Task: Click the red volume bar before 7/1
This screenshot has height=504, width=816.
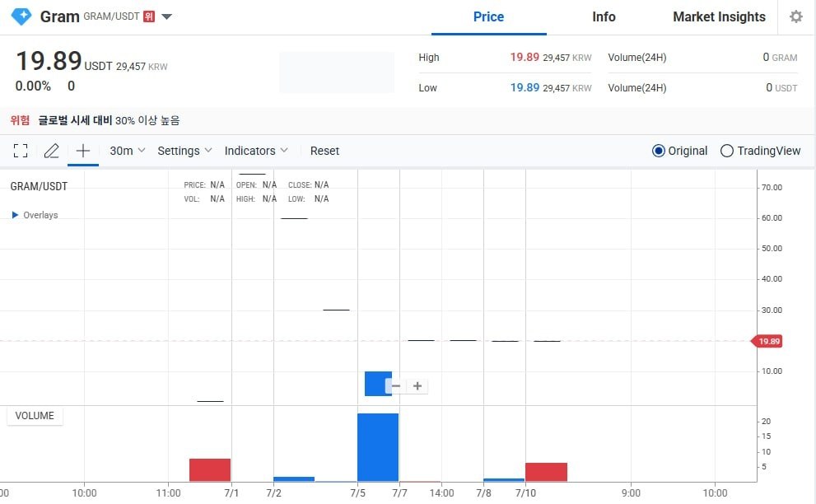Action: click(210, 469)
